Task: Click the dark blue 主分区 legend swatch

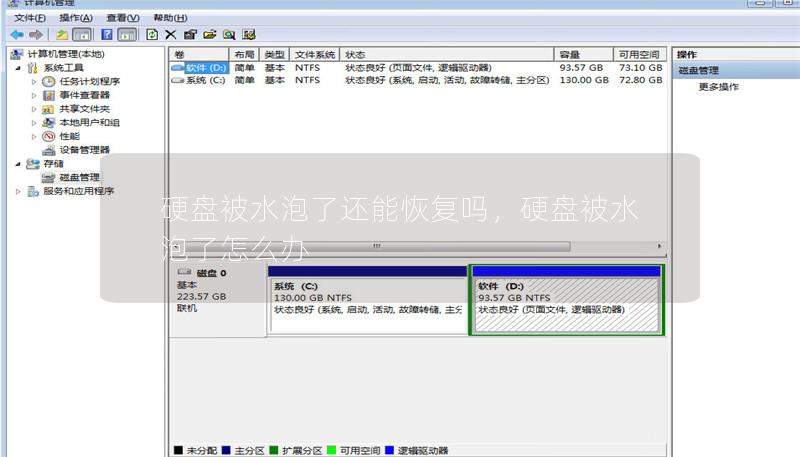Action: [x=226, y=450]
